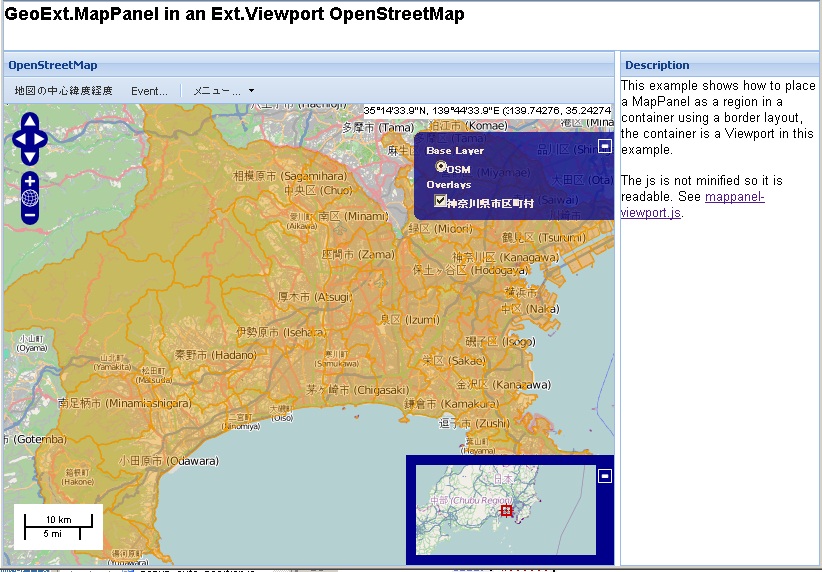The image size is (822, 572).
Task: Zoom out with the minus button
Action: tap(30, 215)
